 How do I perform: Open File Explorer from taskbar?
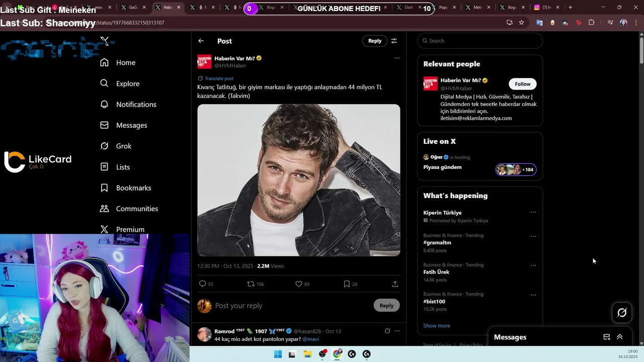click(307, 354)
